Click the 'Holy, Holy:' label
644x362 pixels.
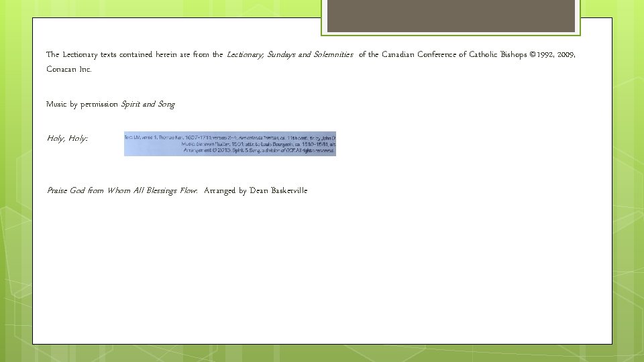pos(67,138)
